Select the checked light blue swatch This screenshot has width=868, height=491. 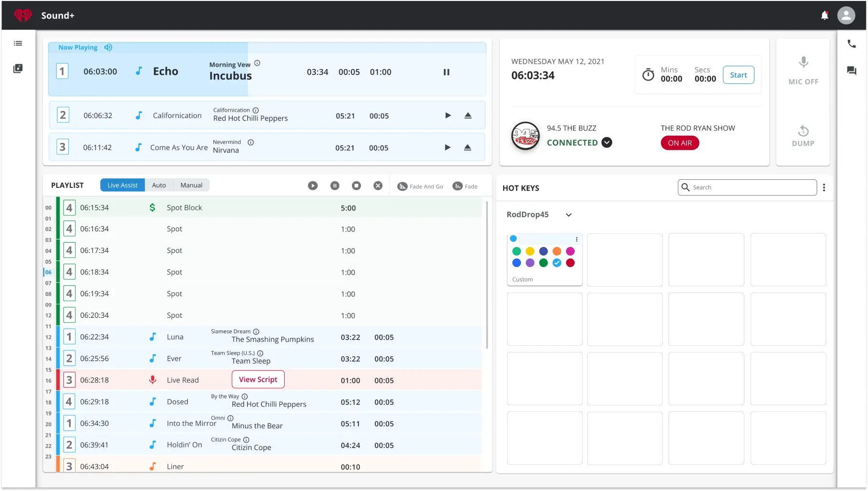[x=556, y=263]
